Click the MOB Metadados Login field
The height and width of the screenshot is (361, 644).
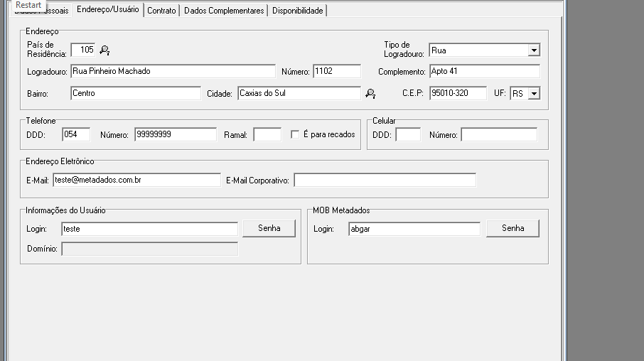(x=414, y=229)
